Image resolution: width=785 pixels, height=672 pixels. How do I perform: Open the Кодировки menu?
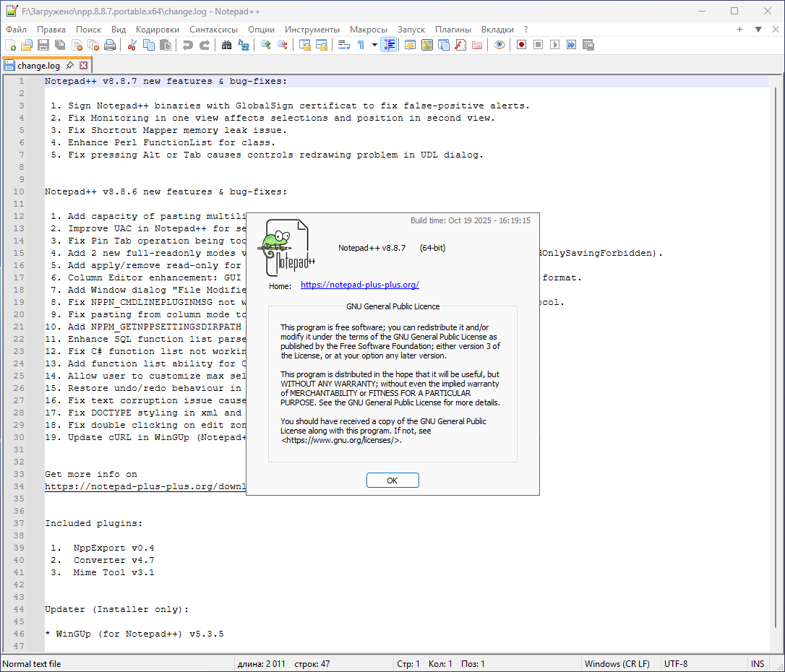coord(157,30)
